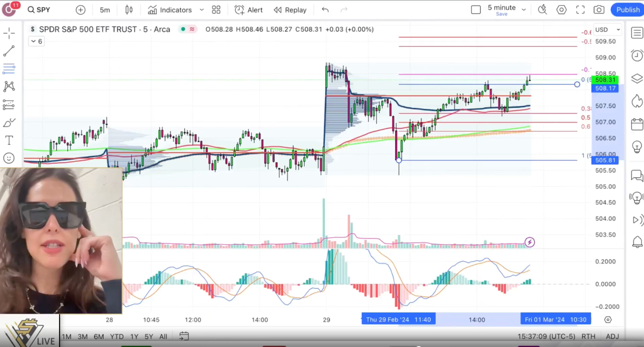Change the candlestick chart style
The image size is (644, 347).
(129, 10)
